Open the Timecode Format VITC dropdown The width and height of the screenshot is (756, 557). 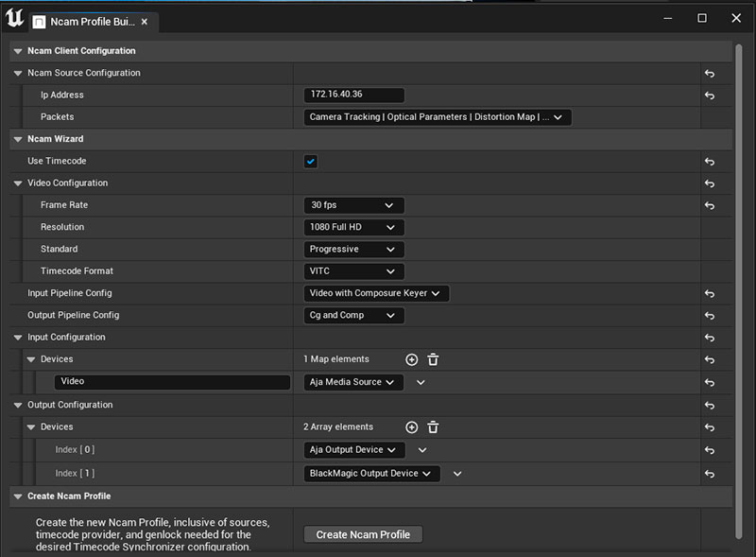[353, 271]
